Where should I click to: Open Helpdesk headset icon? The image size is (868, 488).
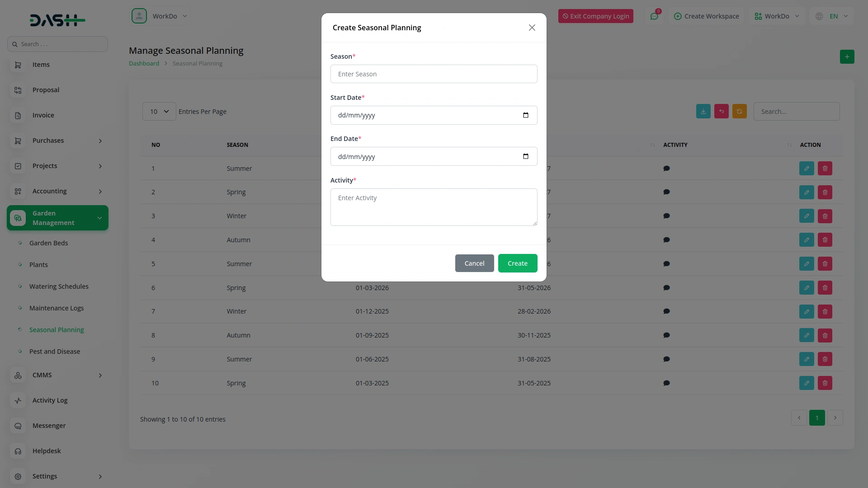click(18, 451)
